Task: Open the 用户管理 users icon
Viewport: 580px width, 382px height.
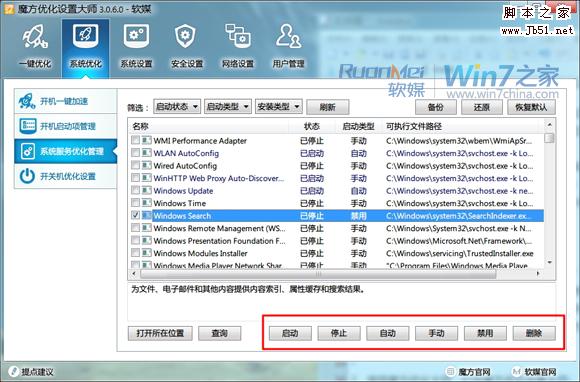Action: click(x=289, y=36)
